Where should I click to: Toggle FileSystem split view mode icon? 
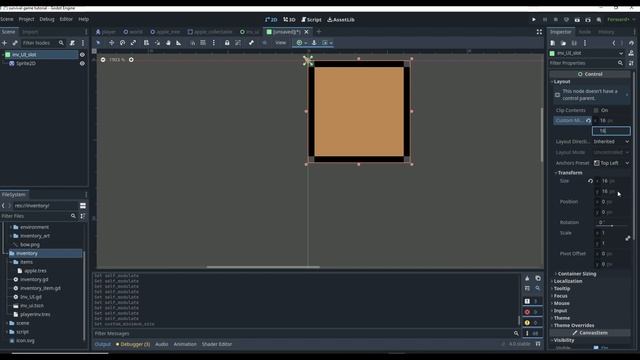point(83,206)
